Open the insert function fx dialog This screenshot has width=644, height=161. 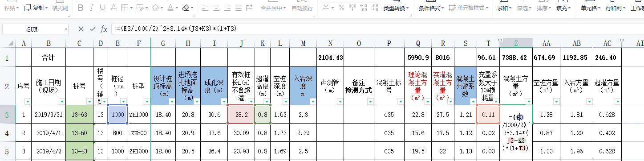point(104,29)
